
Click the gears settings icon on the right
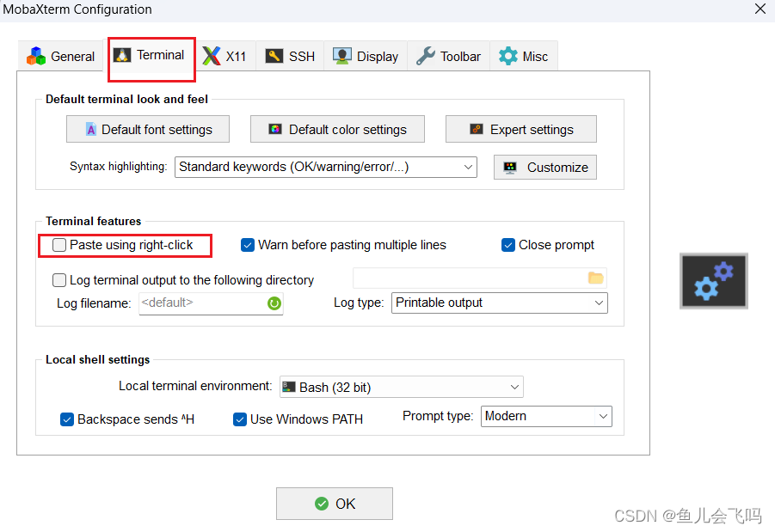click(714, 280)
